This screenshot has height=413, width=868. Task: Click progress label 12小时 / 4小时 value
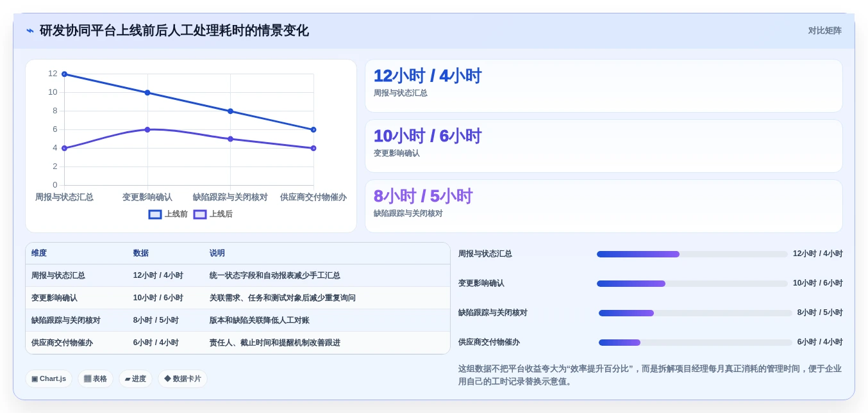click(818, 254)
